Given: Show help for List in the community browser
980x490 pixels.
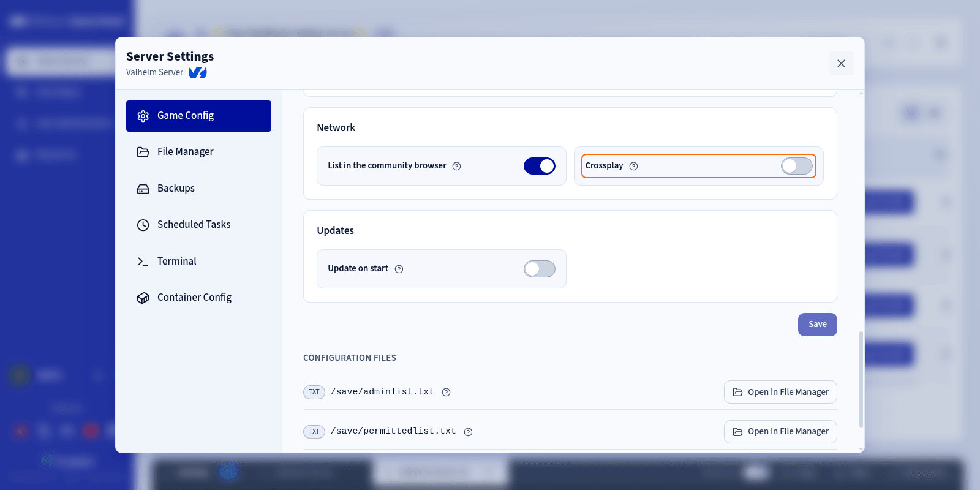Looking at the screenshot, I should [457, 166].
